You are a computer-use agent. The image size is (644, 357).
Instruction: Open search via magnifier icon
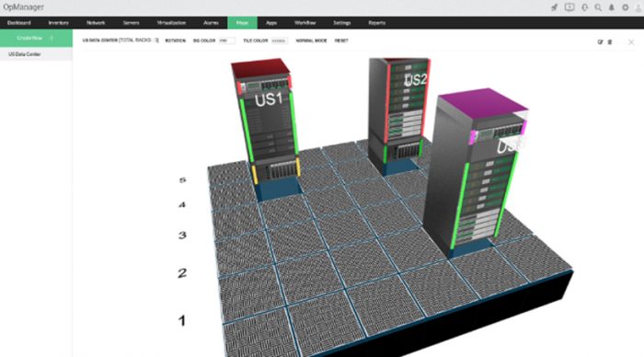pos(598,7)
